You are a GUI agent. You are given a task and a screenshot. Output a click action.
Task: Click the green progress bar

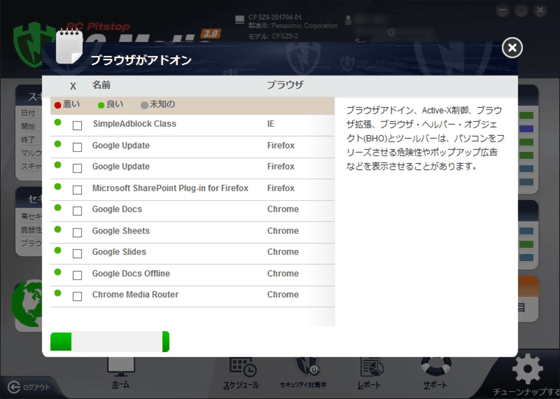pos(110,341)
